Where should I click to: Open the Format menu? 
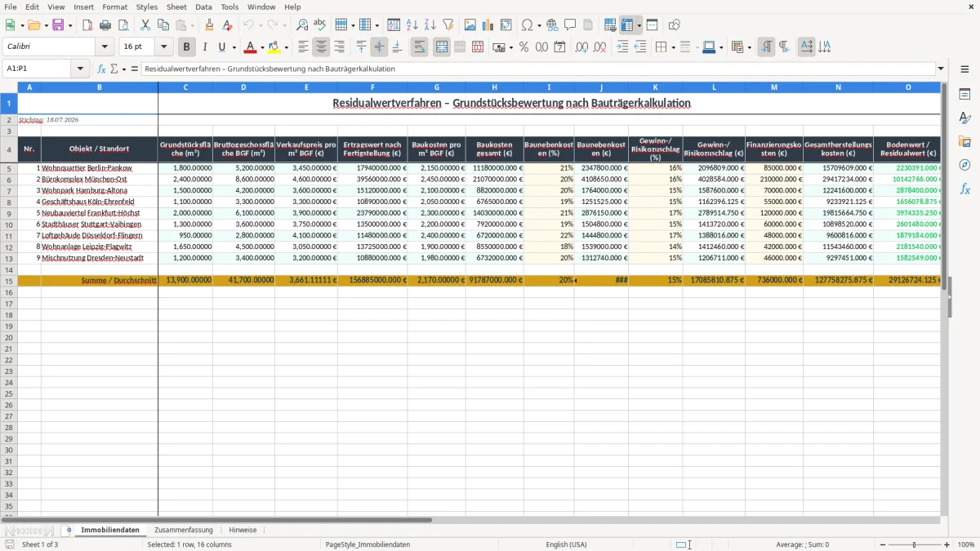115,7
